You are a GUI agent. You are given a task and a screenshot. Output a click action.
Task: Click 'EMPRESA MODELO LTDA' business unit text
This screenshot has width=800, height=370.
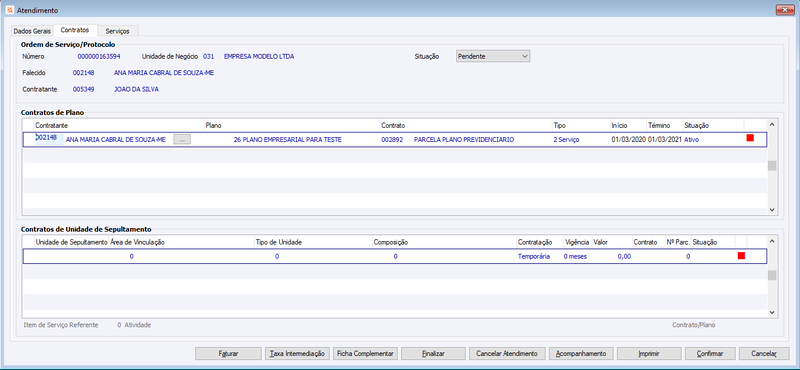[x=259, y=57]
